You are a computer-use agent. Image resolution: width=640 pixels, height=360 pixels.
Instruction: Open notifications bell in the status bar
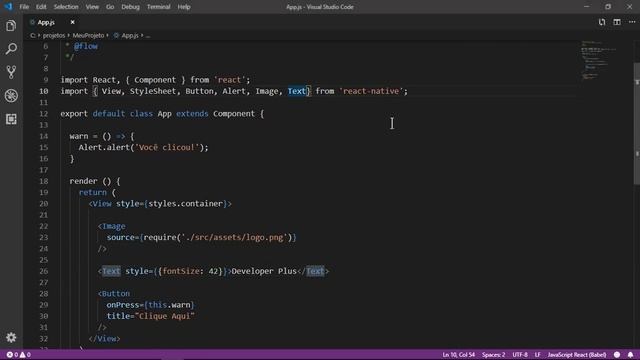(x=630, y=355)
